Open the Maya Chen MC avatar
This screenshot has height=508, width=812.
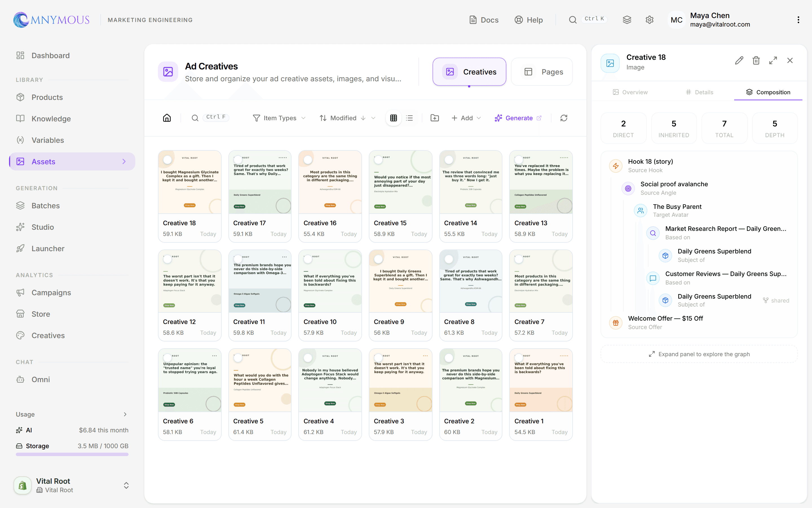[x=676, y=20]
